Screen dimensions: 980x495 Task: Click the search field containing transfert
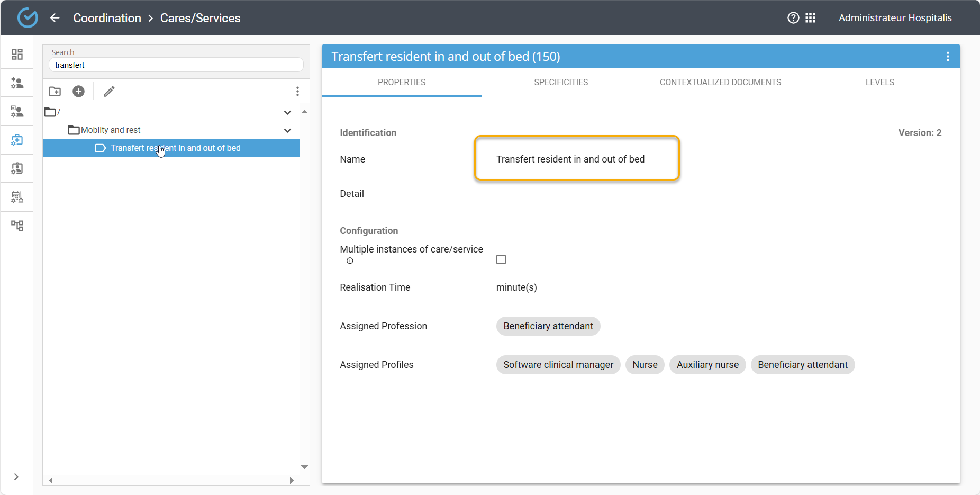[x=176, y=65]
